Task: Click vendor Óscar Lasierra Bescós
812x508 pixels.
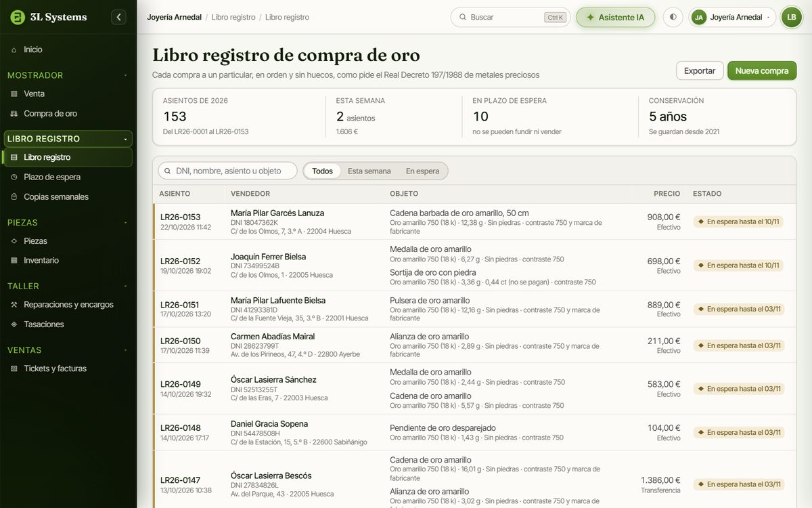Action: pyautogui.click(x=271, y=475)
